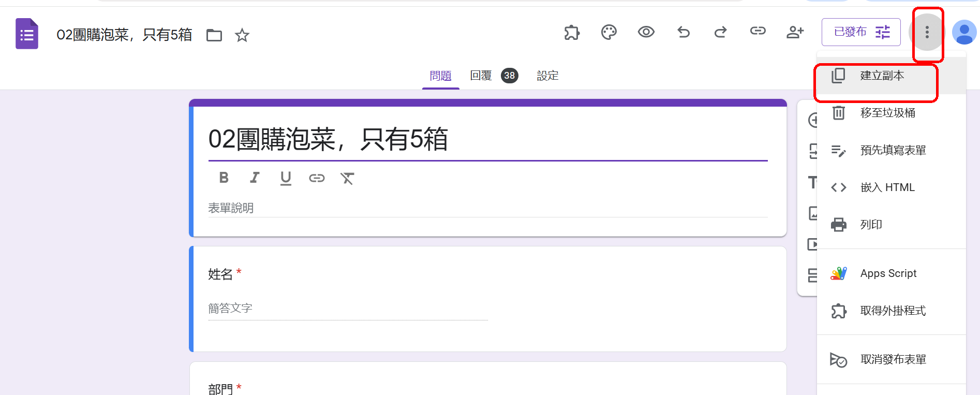Click the Google Forms home icon
Viewport: 980px width, 395px height.
click(x=27, y=34)
